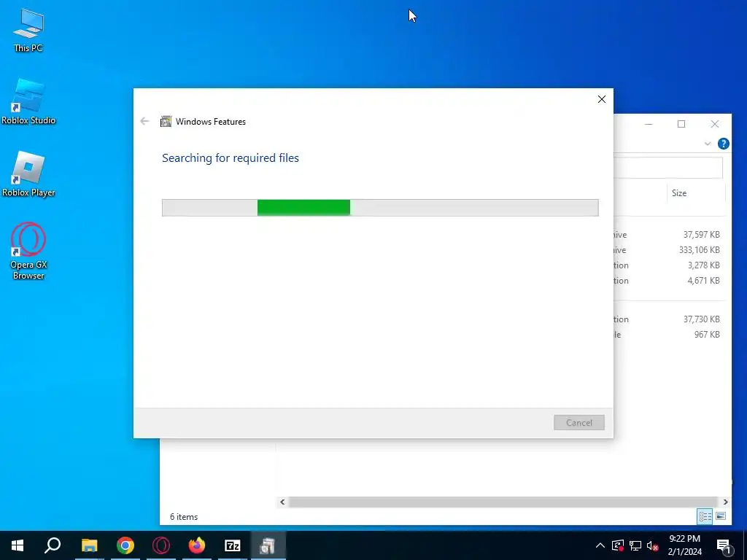The width and height of the screenshot is (747, 560).
Task: Switch to Details view in Explorer
Action: pos(705,516)
